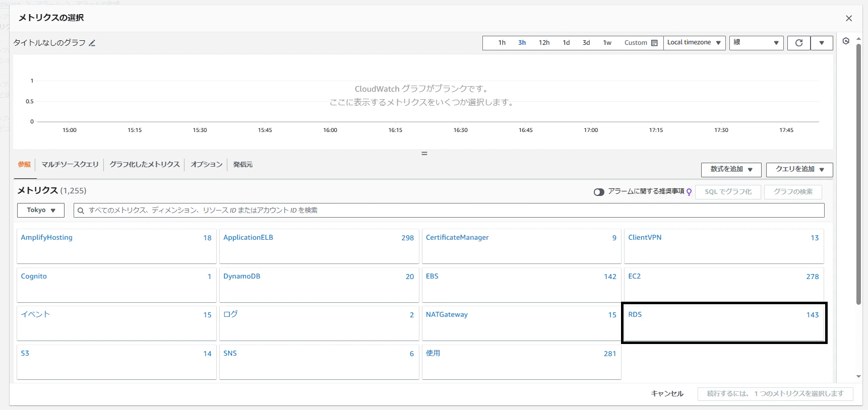
Task: Expand the 数式を追加 dropdown
Action: coord(731,169)
